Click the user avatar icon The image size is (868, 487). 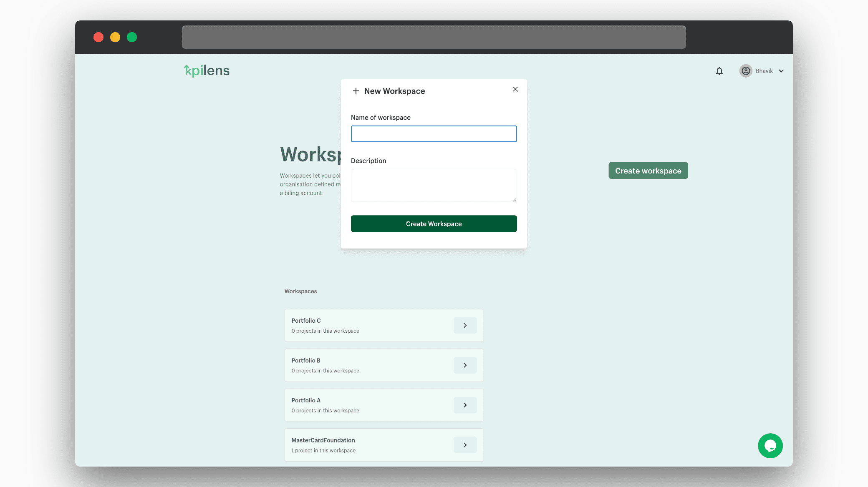[746, 71]
